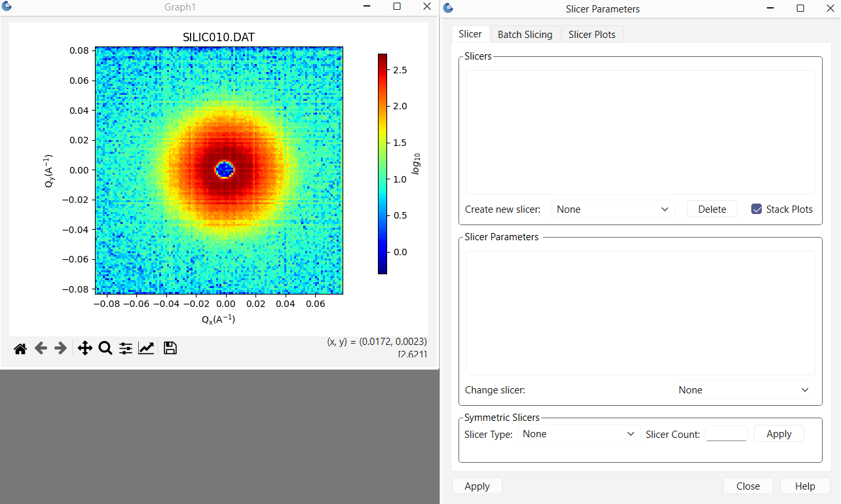841x504 pixels.
Task: Click Apply in Symmetric Slicers group
Action: [779, 434]
